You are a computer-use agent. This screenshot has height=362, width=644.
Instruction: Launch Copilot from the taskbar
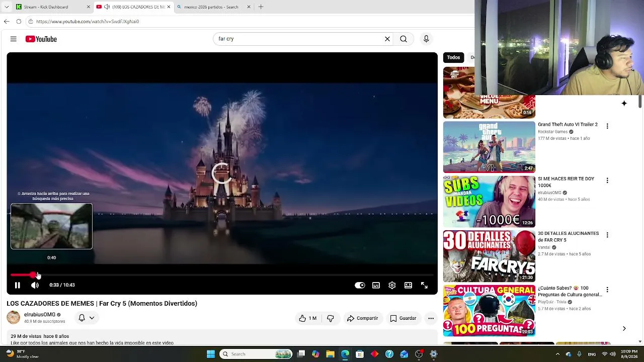point(315,354)
